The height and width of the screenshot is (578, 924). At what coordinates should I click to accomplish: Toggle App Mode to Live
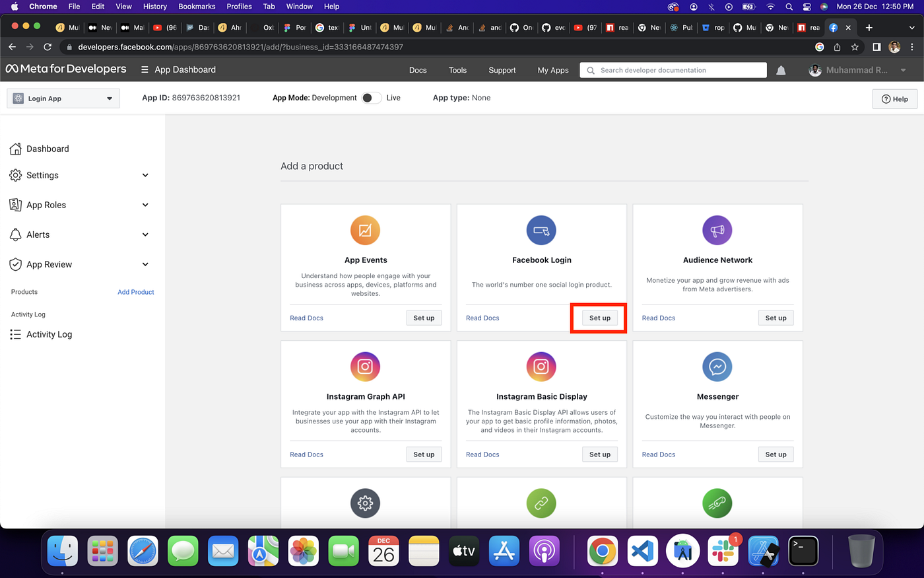click(372, 98)
